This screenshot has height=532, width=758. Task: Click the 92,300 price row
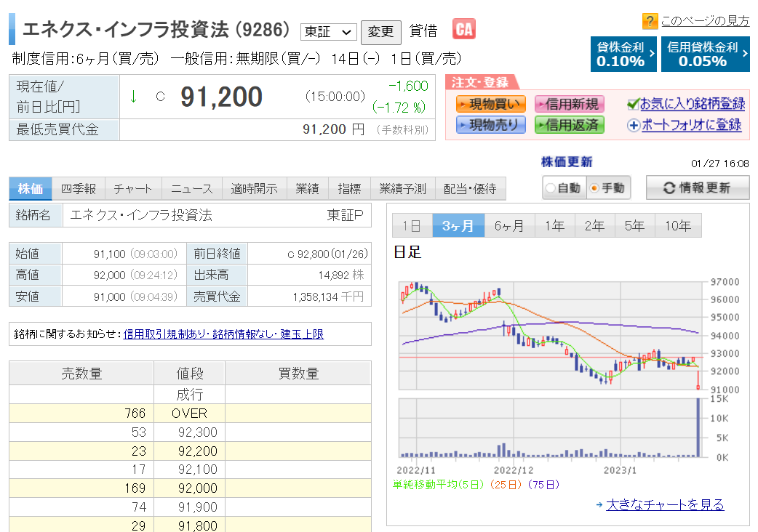point(190,432)
